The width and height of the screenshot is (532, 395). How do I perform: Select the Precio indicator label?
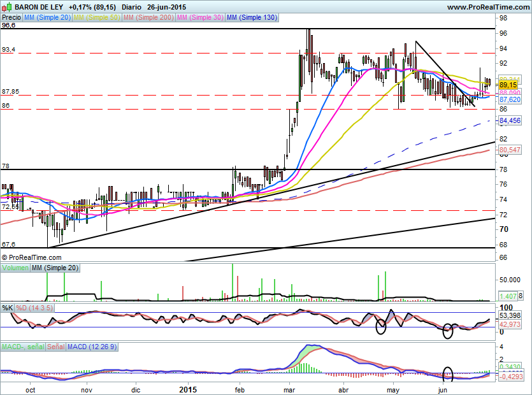(11, 18)
